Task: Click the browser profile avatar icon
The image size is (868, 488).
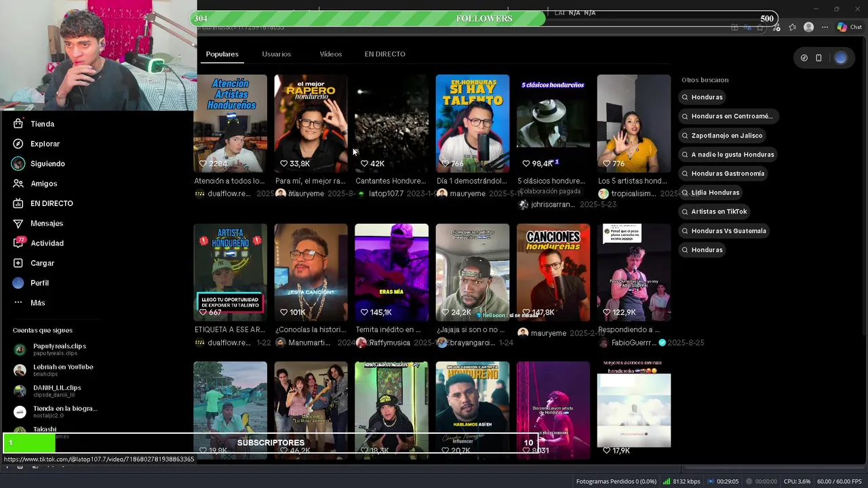Action: tap(808, 27)
